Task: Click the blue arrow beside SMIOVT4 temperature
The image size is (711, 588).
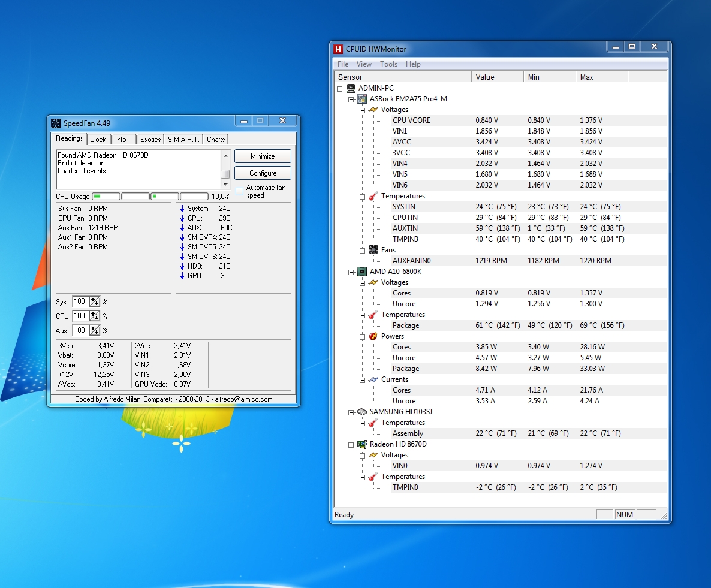Action: point(182,237)
